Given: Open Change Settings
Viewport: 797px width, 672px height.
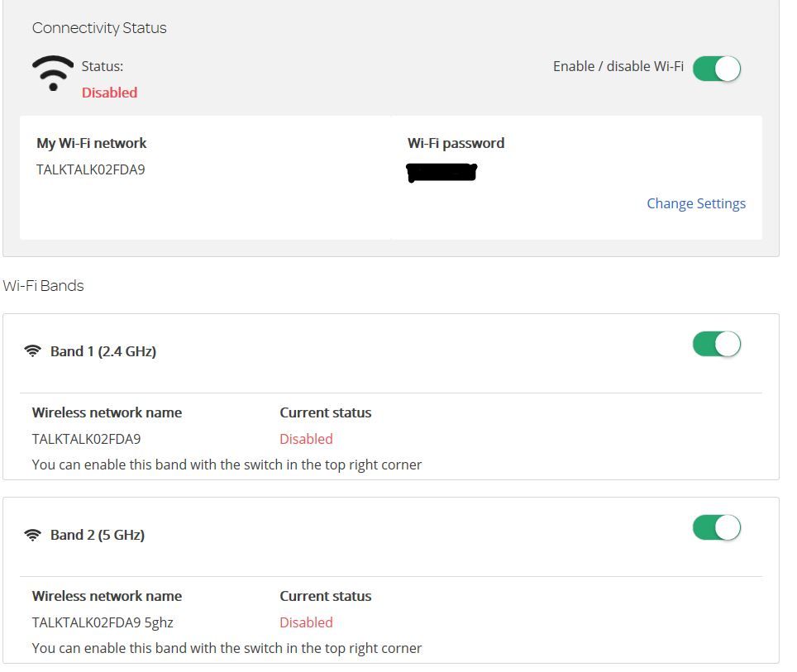Looking at the screenshot, I should [696, 203].
